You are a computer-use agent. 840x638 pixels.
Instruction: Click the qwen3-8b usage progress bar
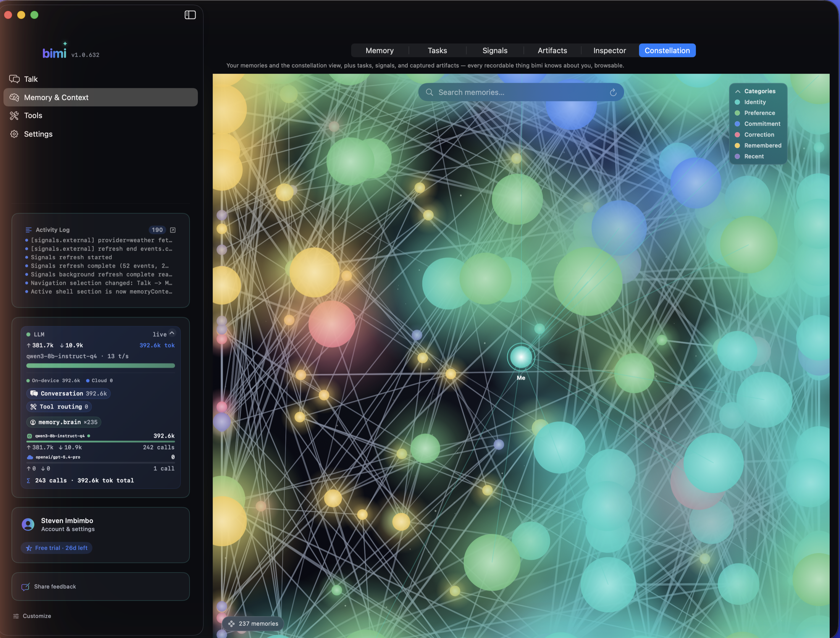tap(101, 441)
